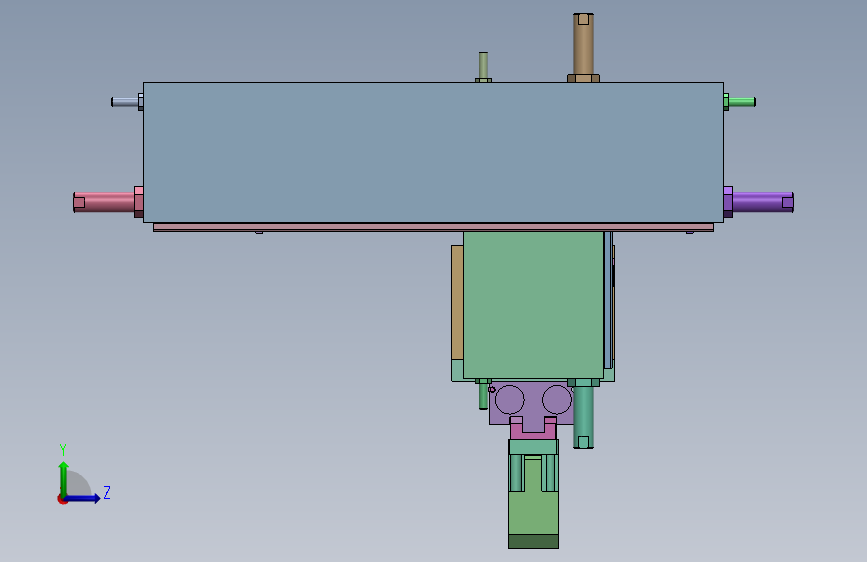Select the small green bolt at upper right
The image size is (867, 562).
click(740, 102)
